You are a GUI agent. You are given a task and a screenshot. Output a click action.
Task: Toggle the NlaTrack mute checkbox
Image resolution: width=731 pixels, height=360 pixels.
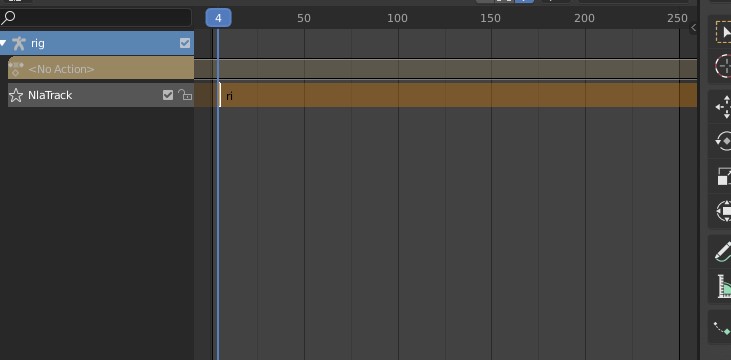(x=168, y=95)
